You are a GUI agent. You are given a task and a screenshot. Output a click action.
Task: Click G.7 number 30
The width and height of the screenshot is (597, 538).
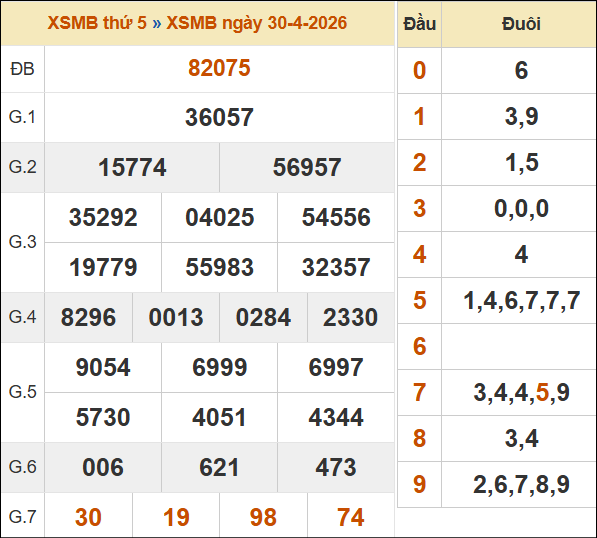coord(88,517)
